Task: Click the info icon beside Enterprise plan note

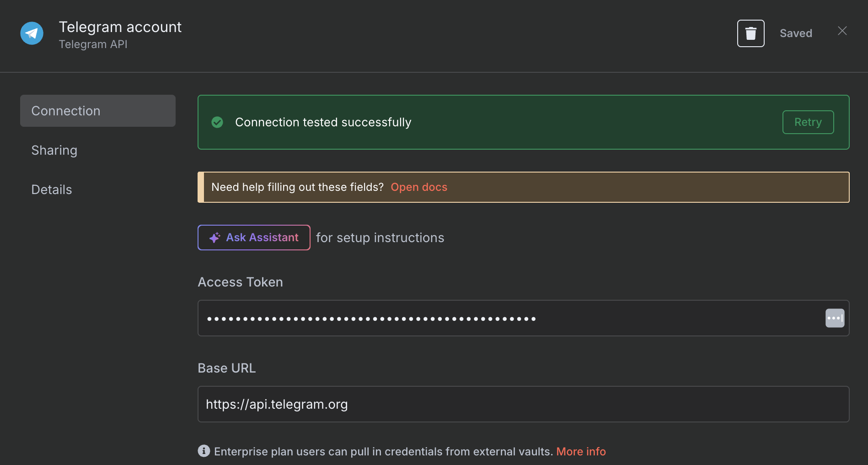Action: [x=204, y=451]
